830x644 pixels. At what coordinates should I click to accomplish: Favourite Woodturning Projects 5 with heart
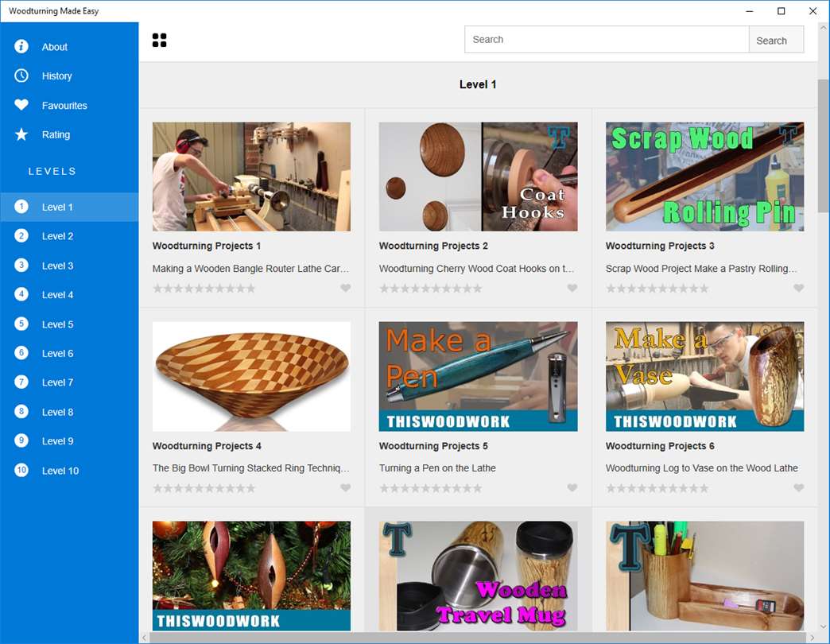tap(572, 487)
